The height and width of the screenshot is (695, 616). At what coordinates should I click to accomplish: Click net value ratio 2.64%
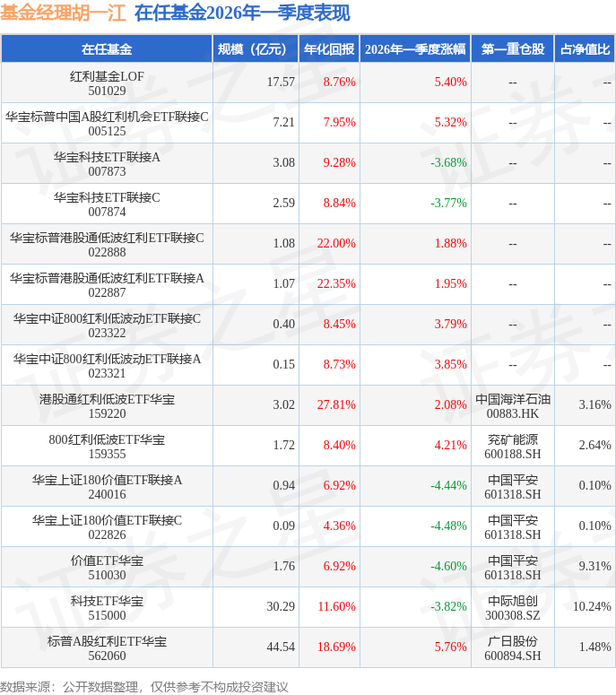click(594, 445)
